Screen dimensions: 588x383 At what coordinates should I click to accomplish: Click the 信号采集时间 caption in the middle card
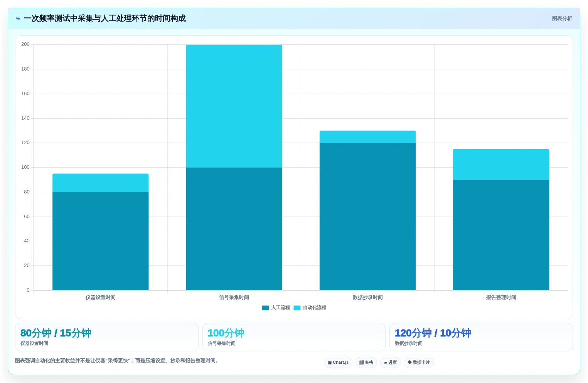[222, 343]
